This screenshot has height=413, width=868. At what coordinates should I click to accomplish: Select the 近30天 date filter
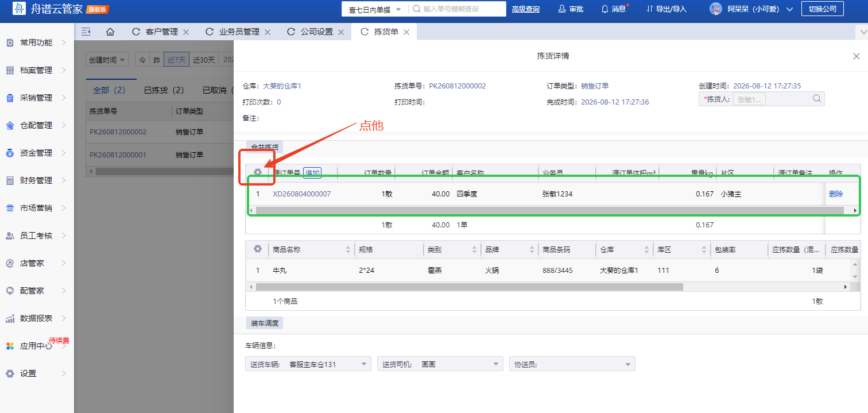coord(204,60)
